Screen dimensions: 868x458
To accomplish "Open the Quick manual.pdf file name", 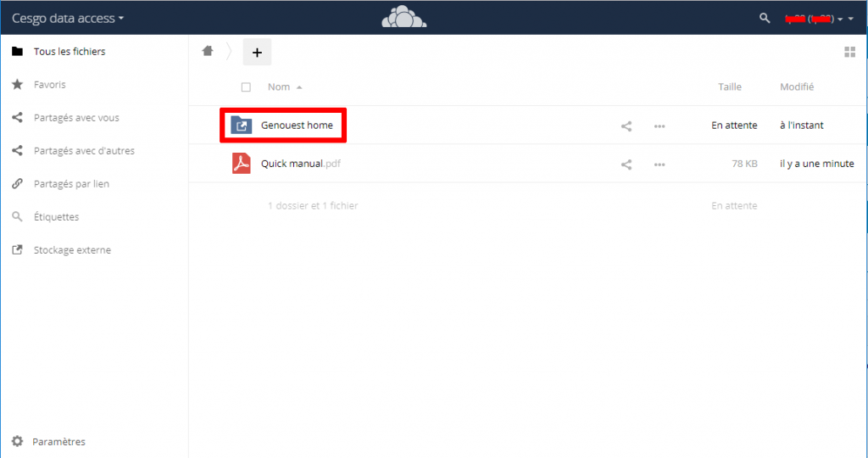I will point(301,164).
